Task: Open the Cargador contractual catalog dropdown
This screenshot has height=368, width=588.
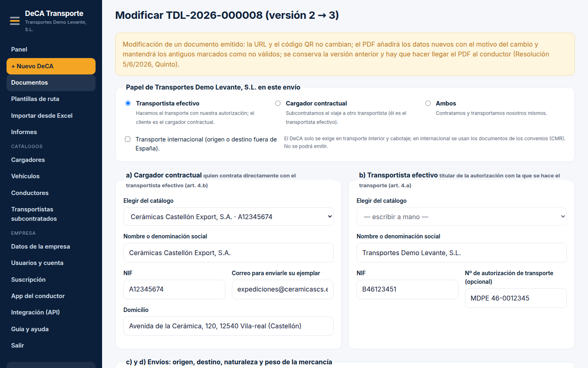Action: coord(228,217)
